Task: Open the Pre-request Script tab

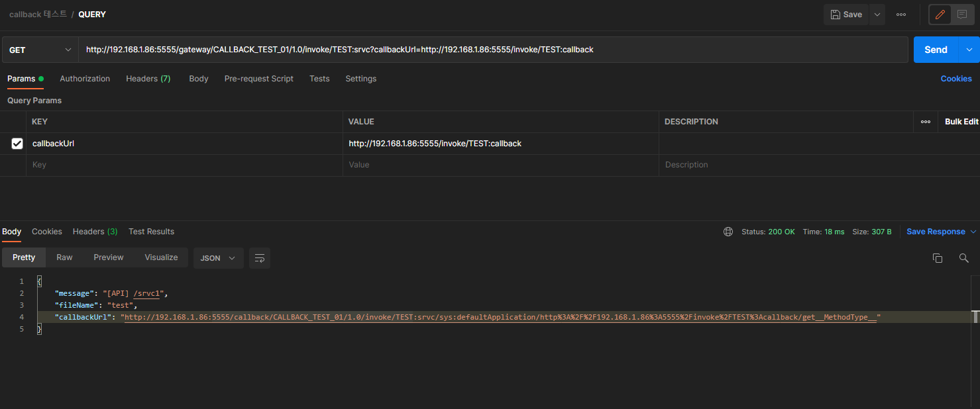Action: [258, 79]
